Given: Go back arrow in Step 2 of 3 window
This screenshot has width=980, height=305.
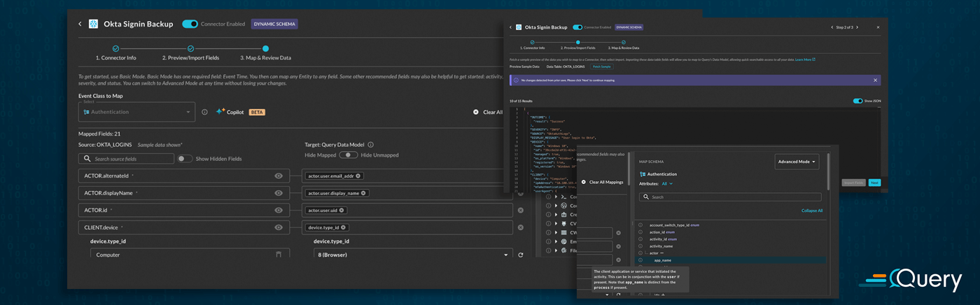Looking at the screenshot, I should 511,27.
